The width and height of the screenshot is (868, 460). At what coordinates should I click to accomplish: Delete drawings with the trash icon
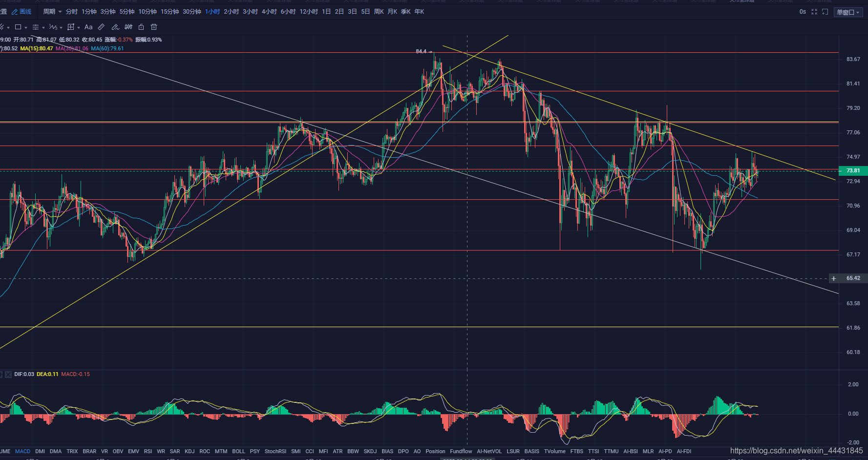click(x=154, y=27)
